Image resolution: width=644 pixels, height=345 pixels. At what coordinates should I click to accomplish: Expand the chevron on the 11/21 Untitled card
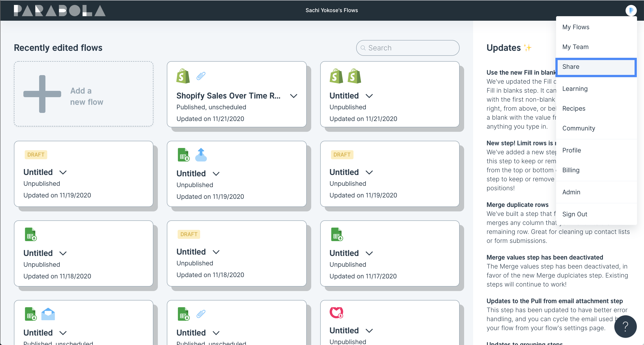coord(369,96)
